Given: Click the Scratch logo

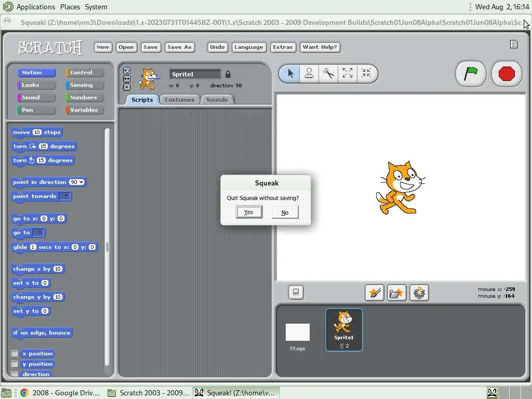Looking at the screenshot, I should (x=50, y=47).
